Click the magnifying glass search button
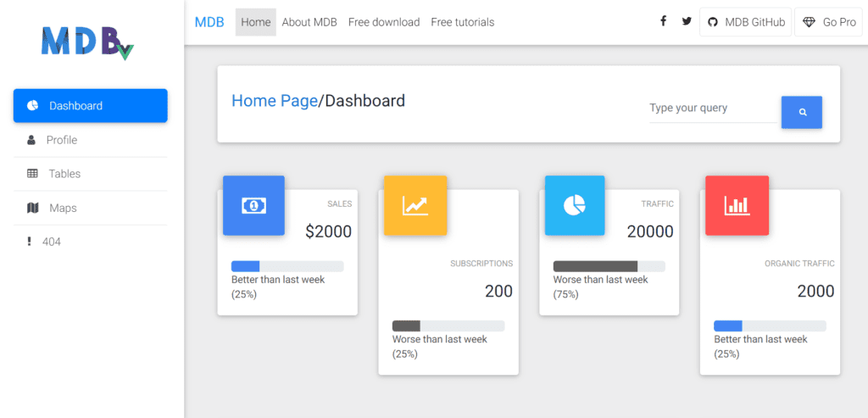The width and height of the screenshot is (868, 418). [x=802, y=113]
